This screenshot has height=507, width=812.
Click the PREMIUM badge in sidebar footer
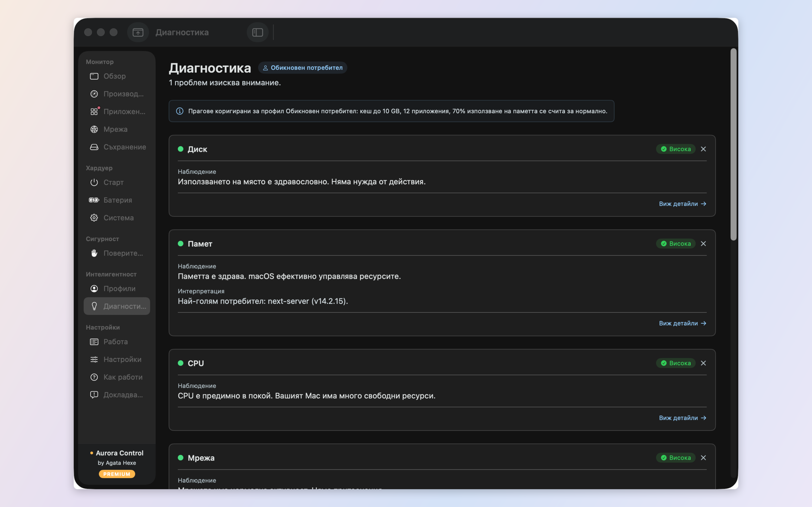117,474
